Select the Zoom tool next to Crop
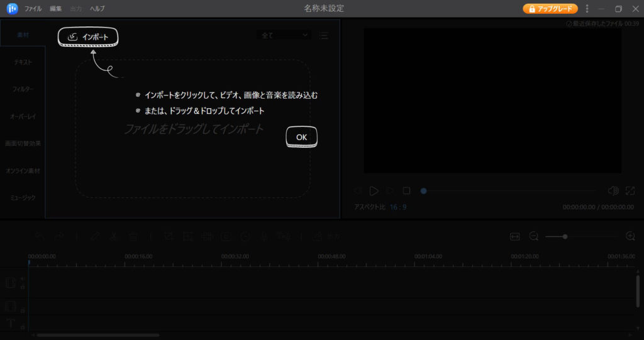 pyautogui.click(x=187, y=236)
